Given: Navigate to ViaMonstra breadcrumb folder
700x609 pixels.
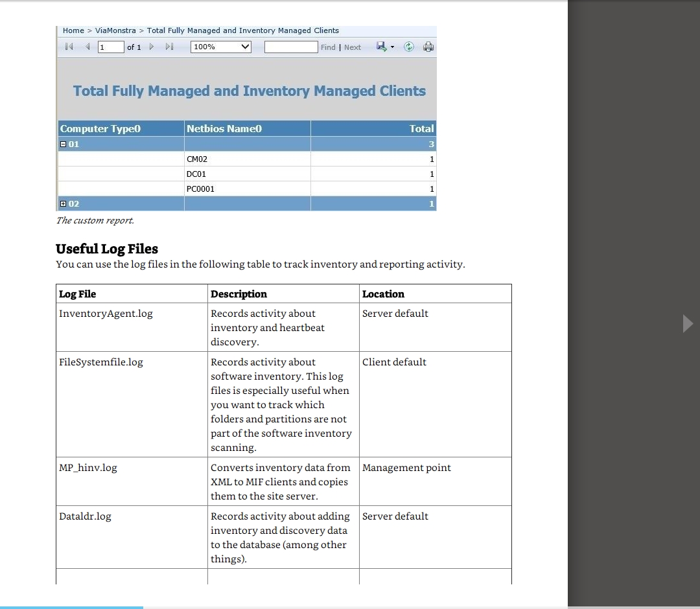Looking at the screenshot, I should pos(115,30).
